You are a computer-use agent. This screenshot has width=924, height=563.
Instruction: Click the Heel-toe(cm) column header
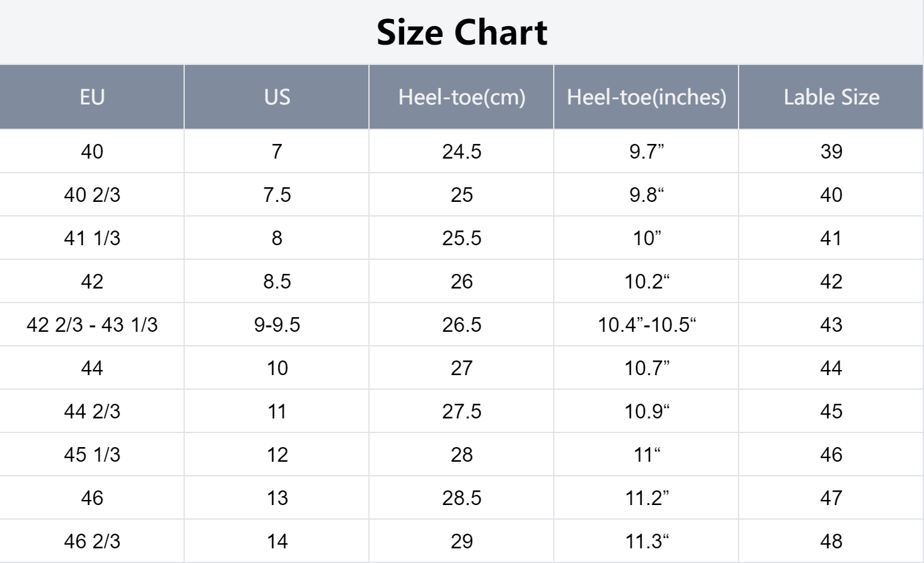point(461,97)
